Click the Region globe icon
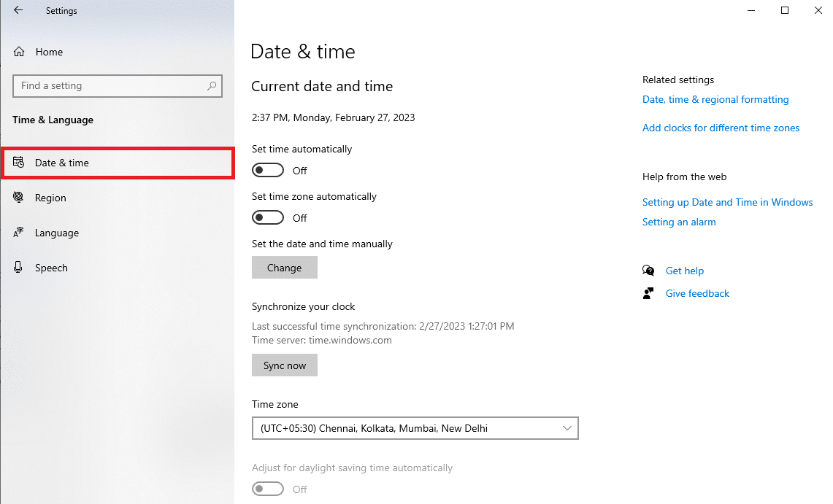The image size is (833, 504). coord(18,198)
